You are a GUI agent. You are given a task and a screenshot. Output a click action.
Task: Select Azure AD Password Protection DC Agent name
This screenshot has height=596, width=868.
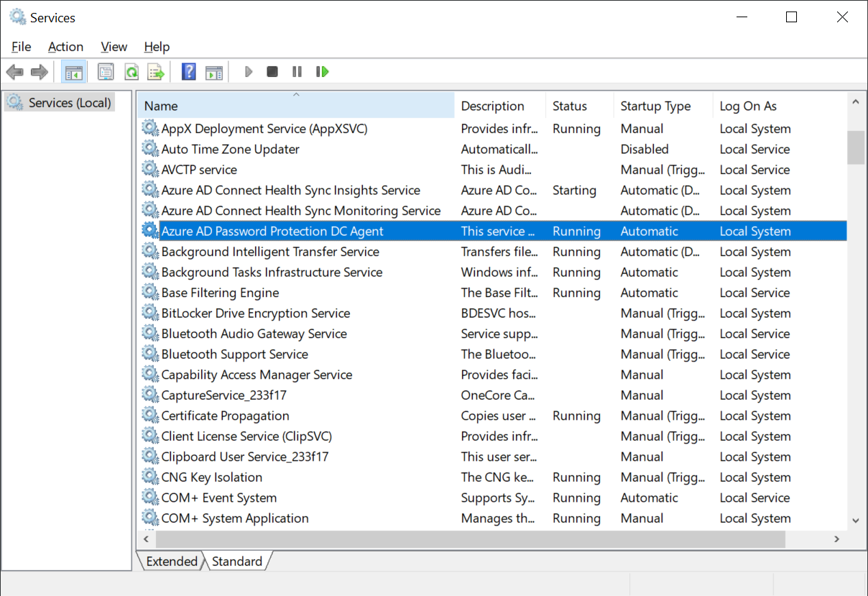tap(272, 231)
